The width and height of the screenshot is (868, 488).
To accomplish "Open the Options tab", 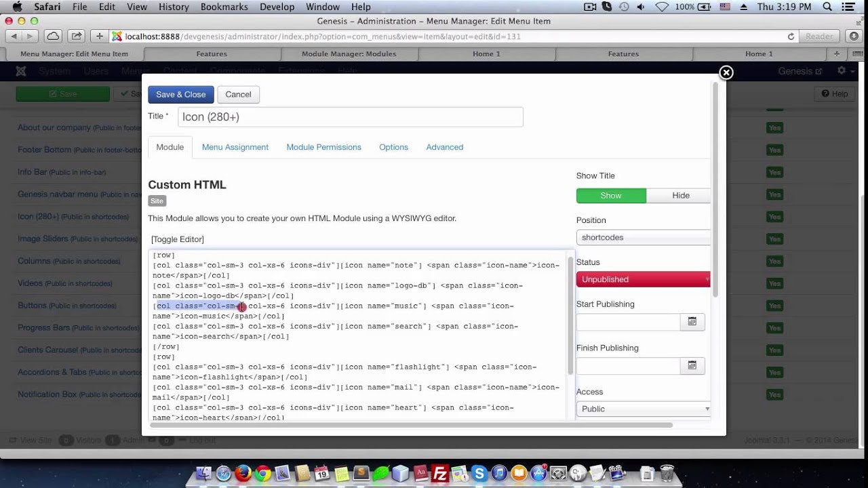I will [393, 147].
